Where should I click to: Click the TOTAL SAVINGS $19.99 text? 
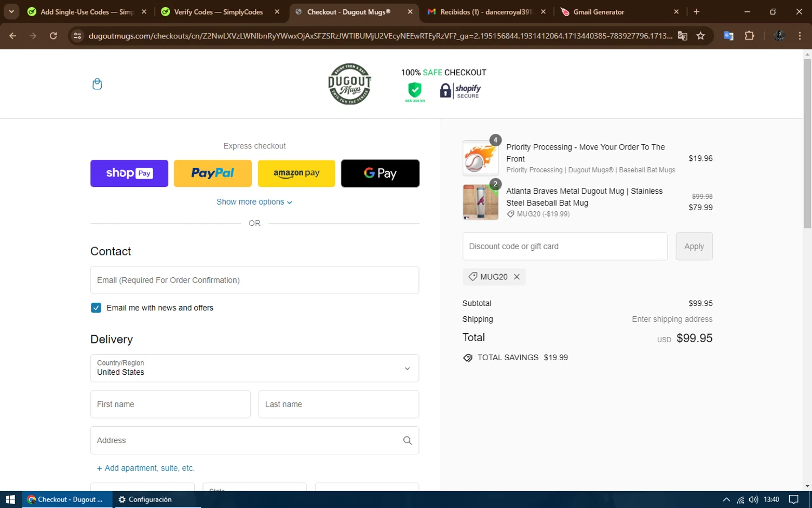(x=522, y=357)
